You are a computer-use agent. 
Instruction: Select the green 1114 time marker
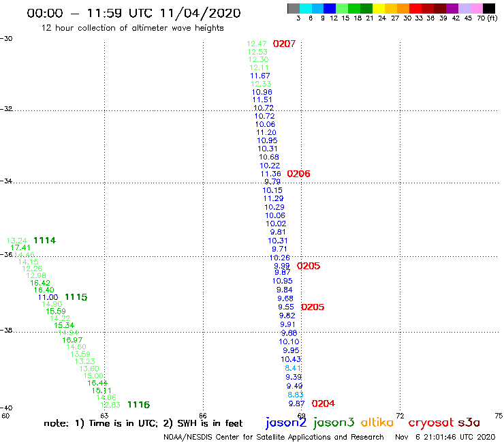[45, 241]
